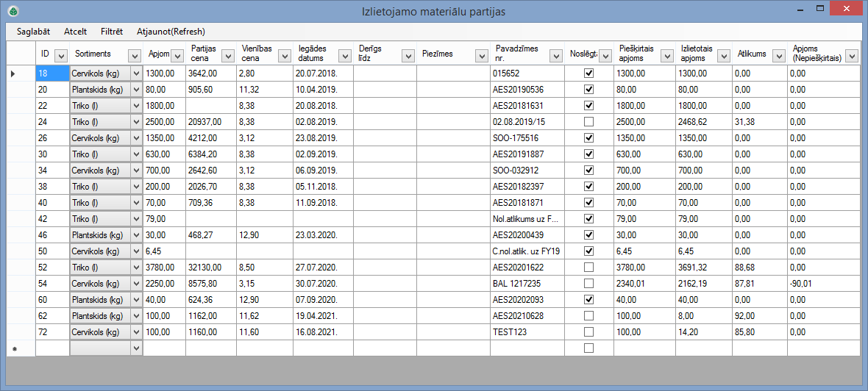Check Noslēgts for row AES20201622
868x391 pixels.
pyautogui.click(x=589, y=267)
